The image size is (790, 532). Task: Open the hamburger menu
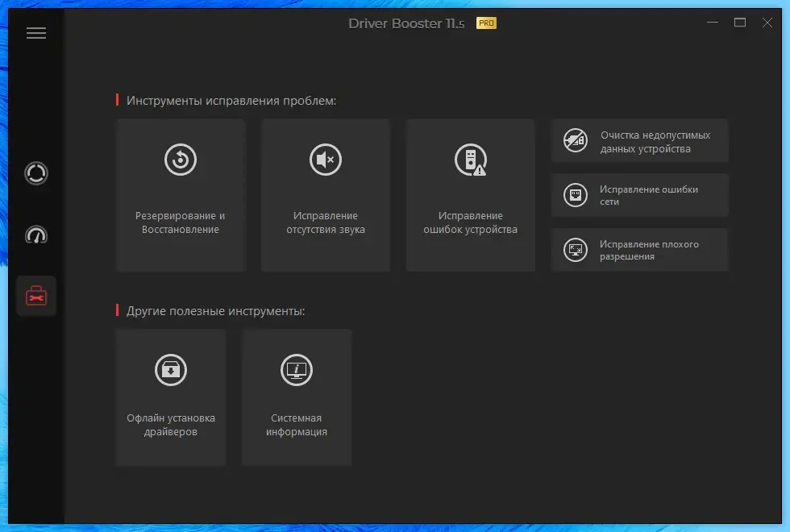(36, 33)
